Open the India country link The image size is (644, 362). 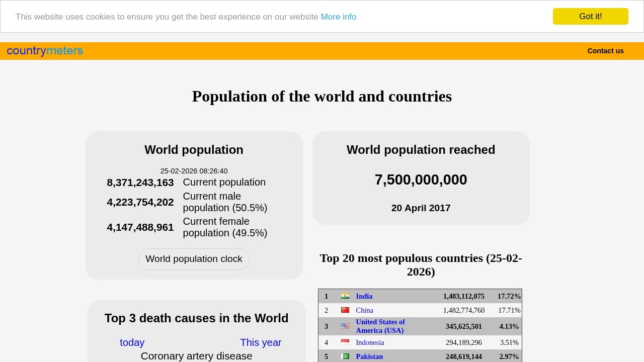[364, 296]
